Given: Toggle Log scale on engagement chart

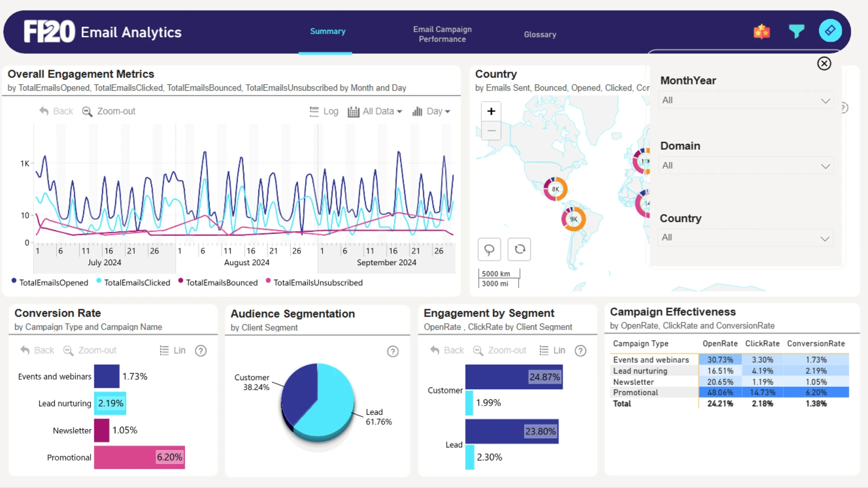Looking at the screenshot, I should pyautogui.click(x=324, y=111).
